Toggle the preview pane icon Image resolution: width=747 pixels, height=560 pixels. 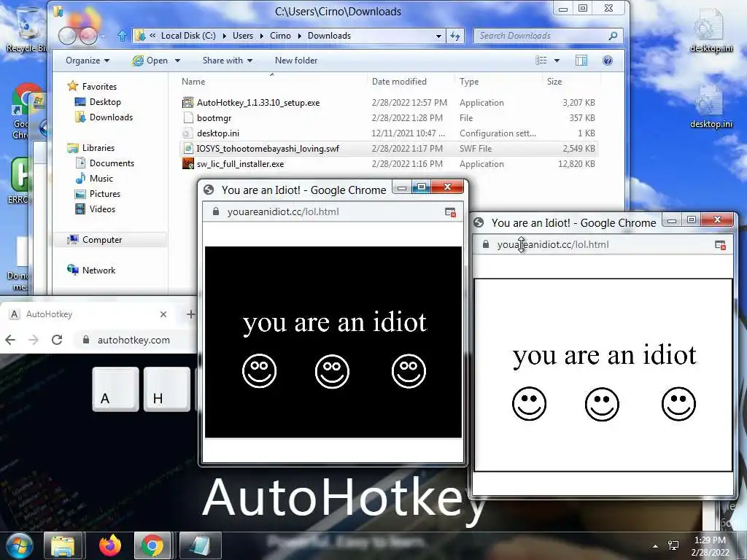[581, 61]
